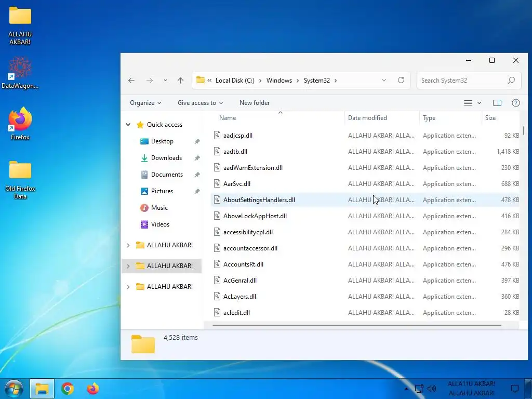Change view with the view icon
Viewport: 532px width, 399px height.
click(468, 103)
